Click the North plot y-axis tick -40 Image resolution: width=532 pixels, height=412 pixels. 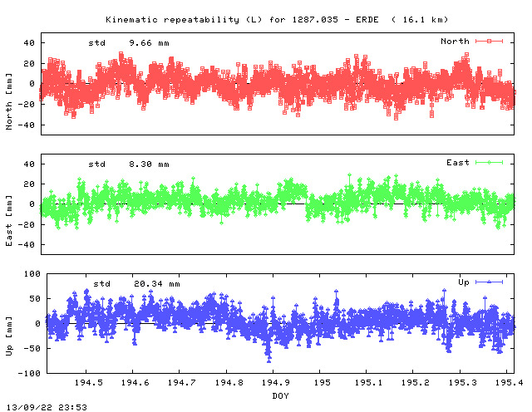[x=26, y=125]
